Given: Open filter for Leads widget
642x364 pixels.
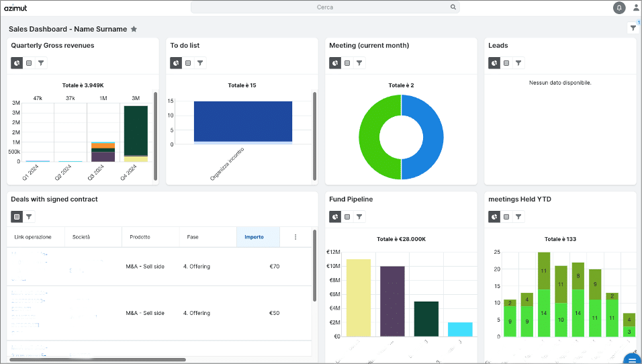Looking at the screenshot, I should coord(518,63).
